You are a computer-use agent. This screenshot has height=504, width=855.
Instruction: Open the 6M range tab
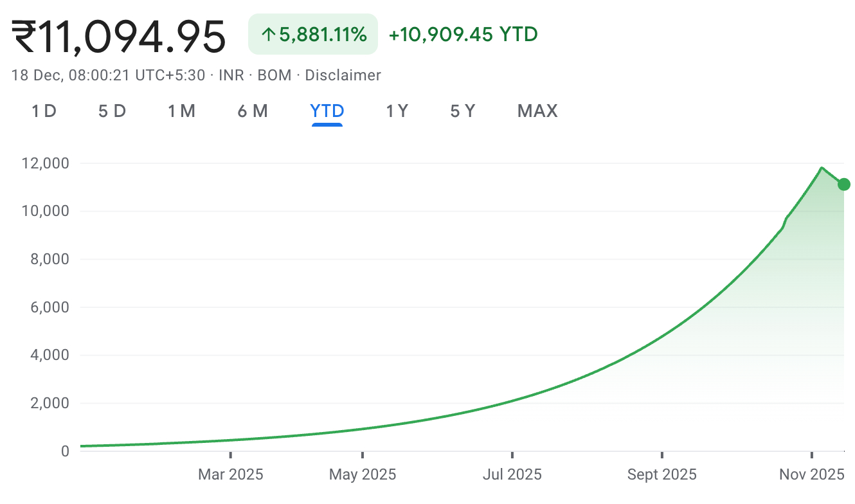coord(252,111)
